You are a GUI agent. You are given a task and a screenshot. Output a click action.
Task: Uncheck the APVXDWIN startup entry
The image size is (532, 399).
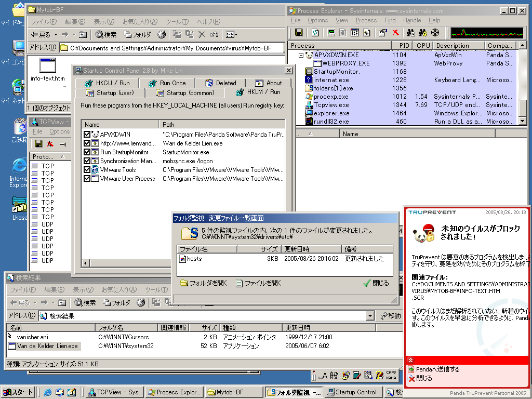coord(87,135)
